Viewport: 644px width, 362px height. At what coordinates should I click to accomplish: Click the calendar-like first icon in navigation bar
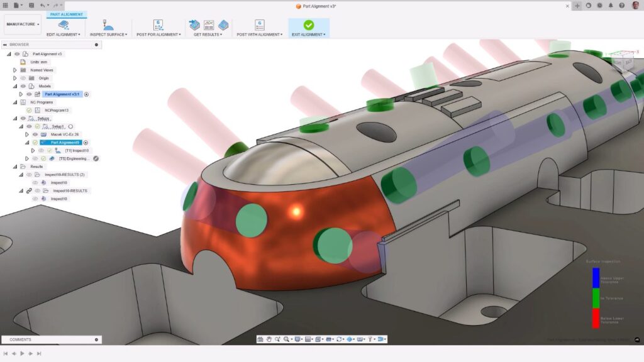[x=260, y=339]
